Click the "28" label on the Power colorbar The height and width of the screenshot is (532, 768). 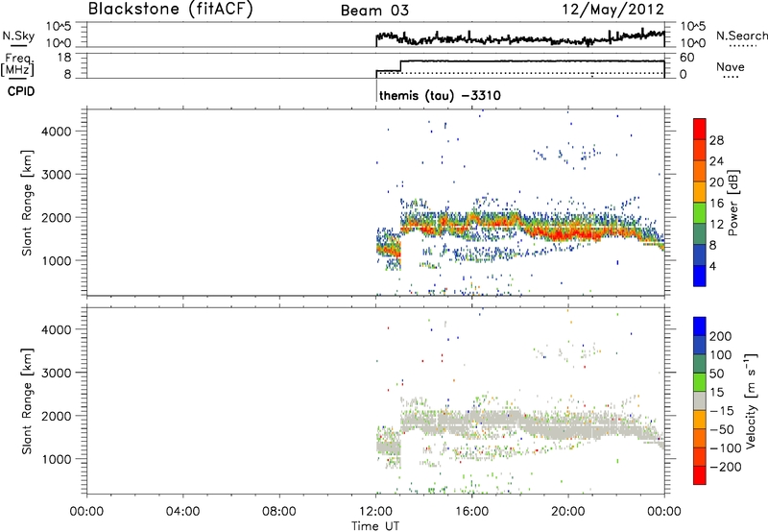click(716, 140)
